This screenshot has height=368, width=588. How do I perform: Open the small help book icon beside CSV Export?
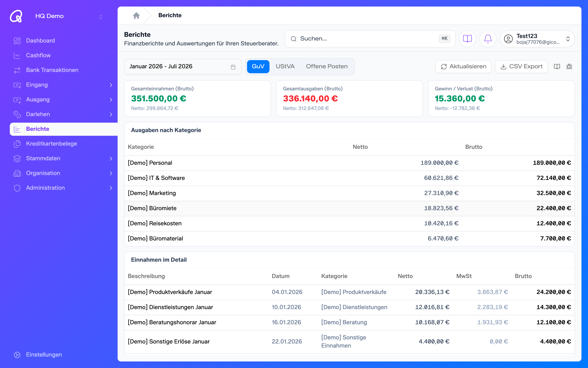(x=557, y=66)
